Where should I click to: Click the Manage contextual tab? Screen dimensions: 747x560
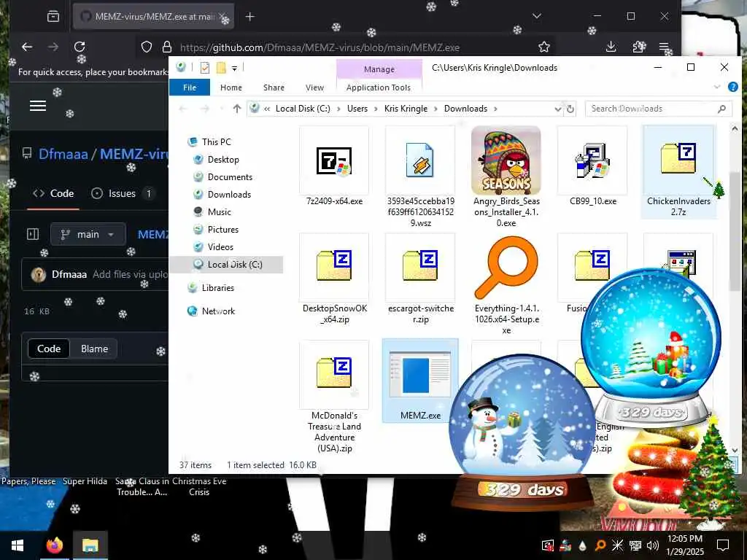point(379,69)
